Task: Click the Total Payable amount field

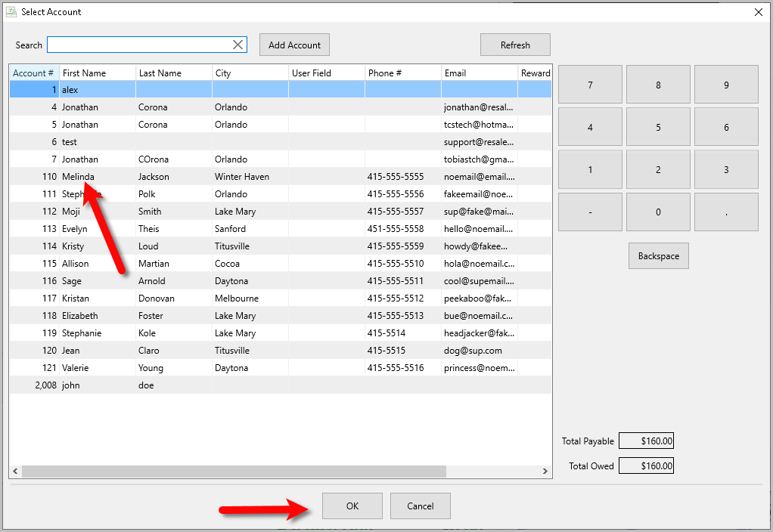Action: (x=646, y=441)
